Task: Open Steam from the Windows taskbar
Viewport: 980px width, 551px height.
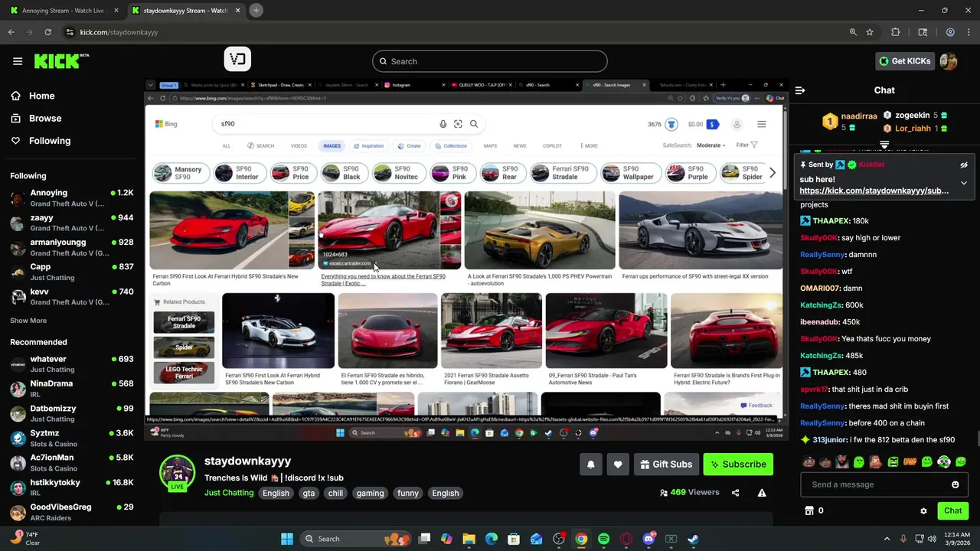Action: 693,539
